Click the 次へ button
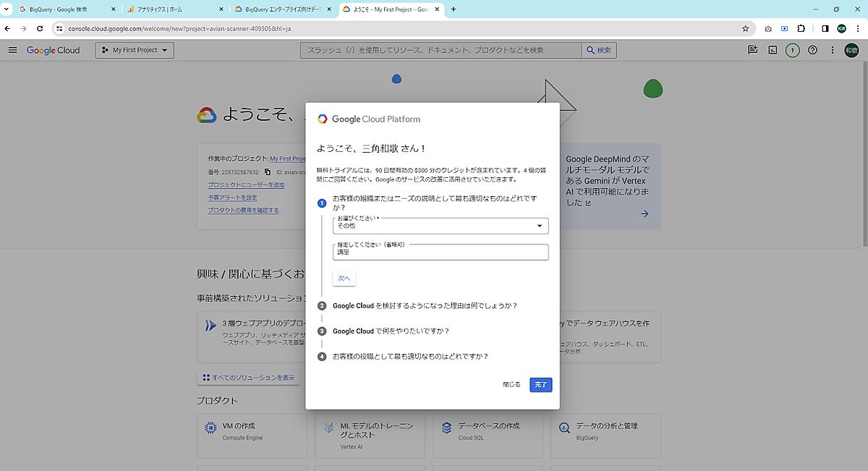 344,279
